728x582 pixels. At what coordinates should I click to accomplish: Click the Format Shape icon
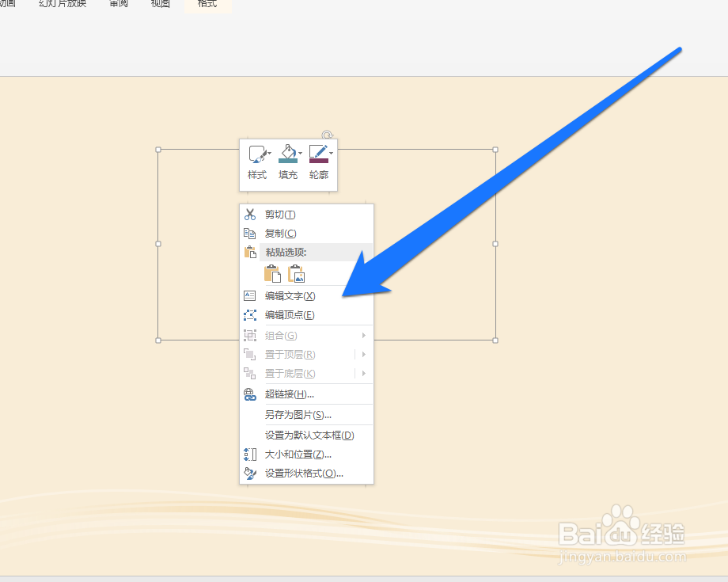[x=250, y=474]
